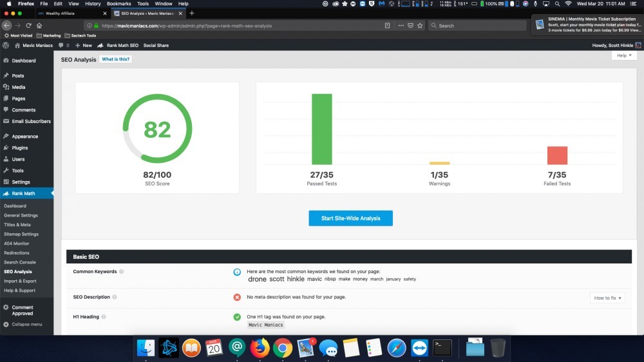Viewport: 644px width, 362px height.
Task: Open the Search Console submenu
Action: [x=20, y=262]
